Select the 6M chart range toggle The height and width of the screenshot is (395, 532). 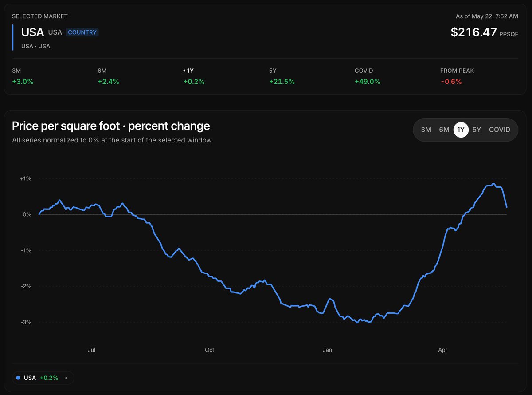click(x=444, y=130)
